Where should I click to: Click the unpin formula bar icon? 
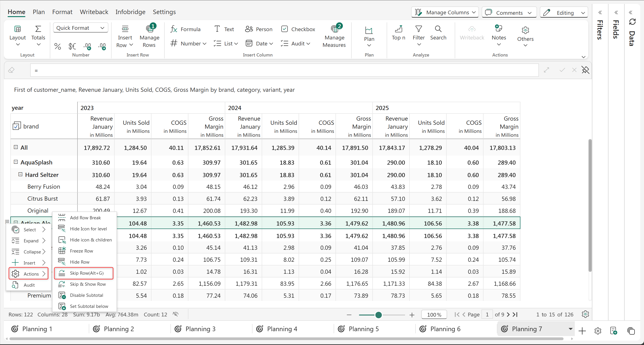click(x=585, y=70)
